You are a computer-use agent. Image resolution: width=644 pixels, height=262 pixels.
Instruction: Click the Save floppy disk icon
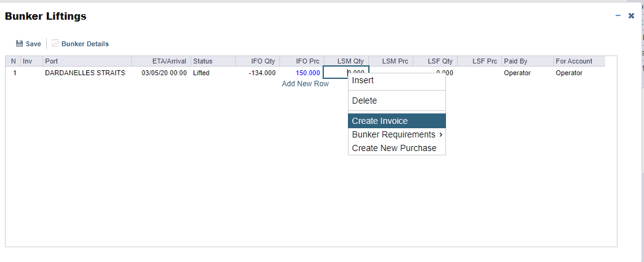pyautogui.click(x=19, y=44)
